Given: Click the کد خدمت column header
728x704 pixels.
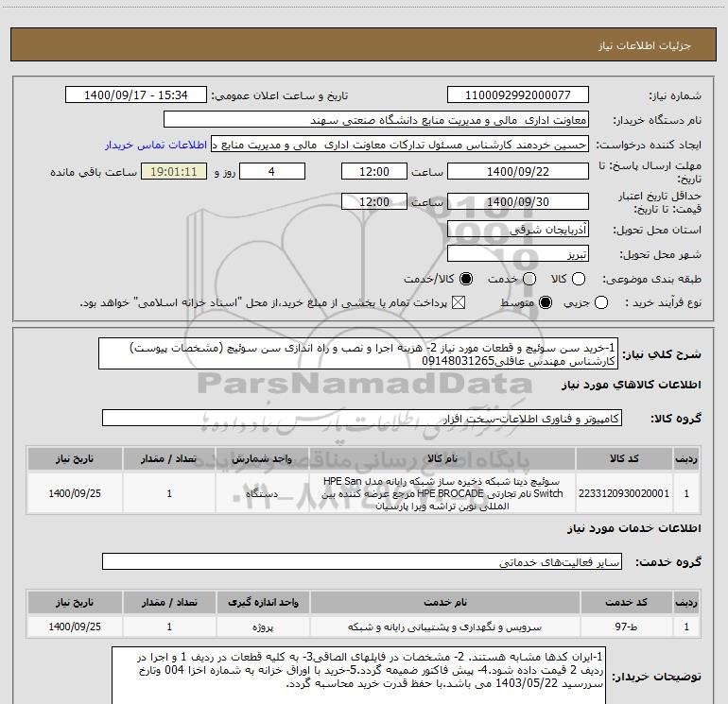Looking at the screenshot, I should (626, 602).
